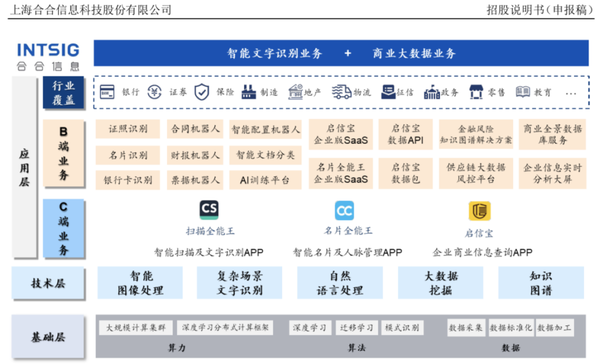Select the AI训练平台 box

pyautogui.click(x=265, y=180)
